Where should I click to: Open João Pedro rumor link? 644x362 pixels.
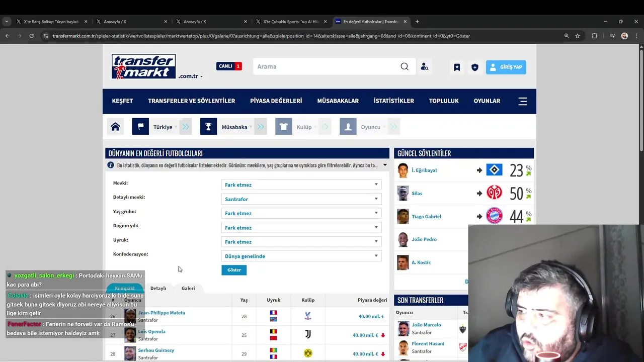point(424,239)
